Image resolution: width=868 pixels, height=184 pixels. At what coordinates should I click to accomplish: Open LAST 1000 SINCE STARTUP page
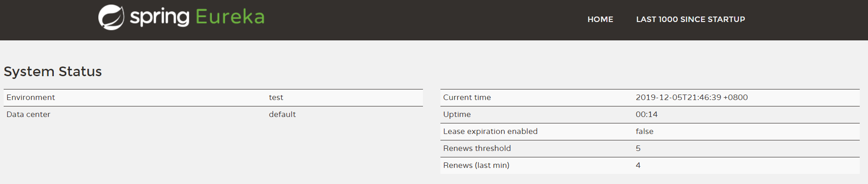(691, 19)
